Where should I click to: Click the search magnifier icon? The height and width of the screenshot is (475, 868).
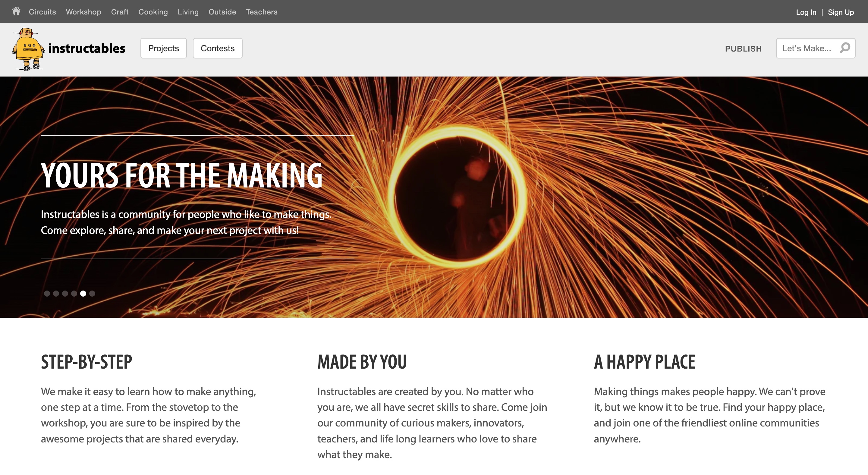click(x=845, y=48)
